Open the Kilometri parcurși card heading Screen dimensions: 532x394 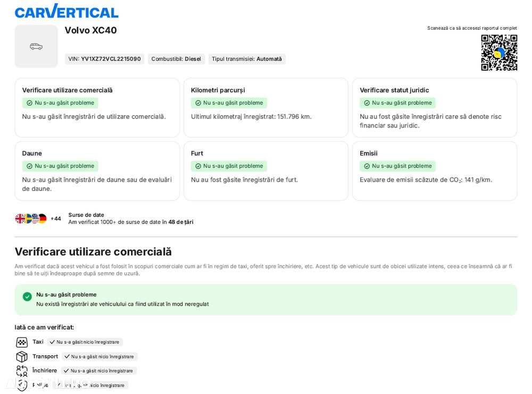(218, 90)
